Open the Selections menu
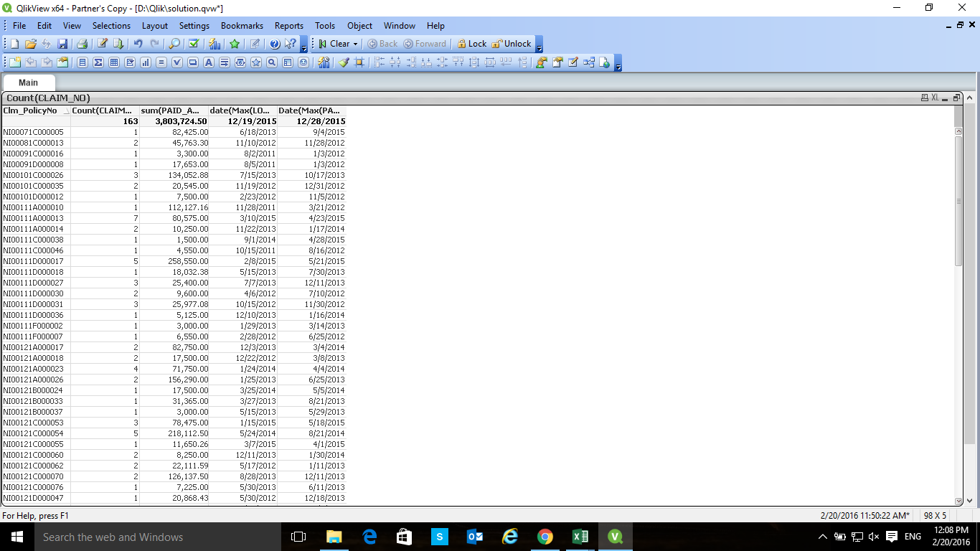 (x=111, y=26)
